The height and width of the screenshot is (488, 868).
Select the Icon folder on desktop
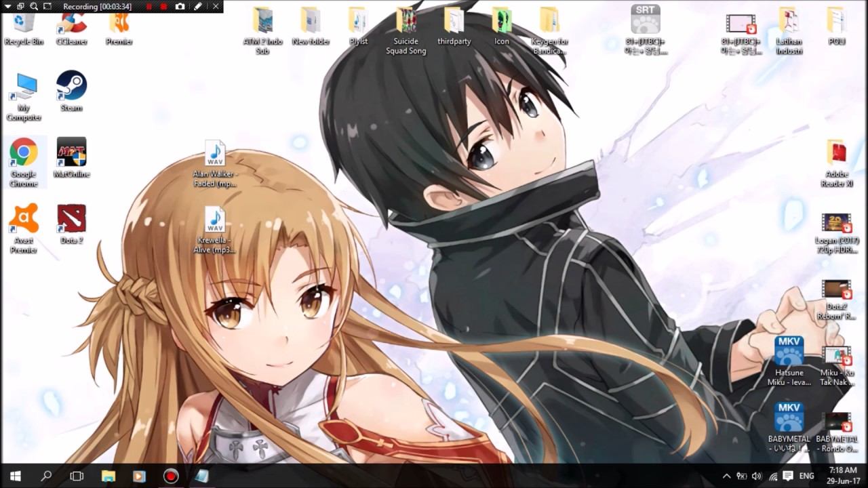(502, 27)
